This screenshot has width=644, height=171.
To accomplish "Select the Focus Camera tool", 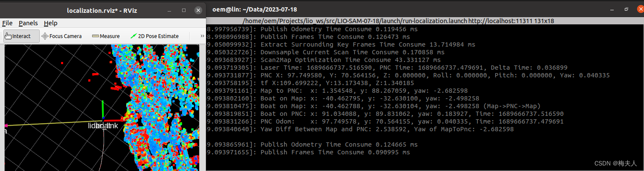I will pyautogui.click(x=62, y=36).
